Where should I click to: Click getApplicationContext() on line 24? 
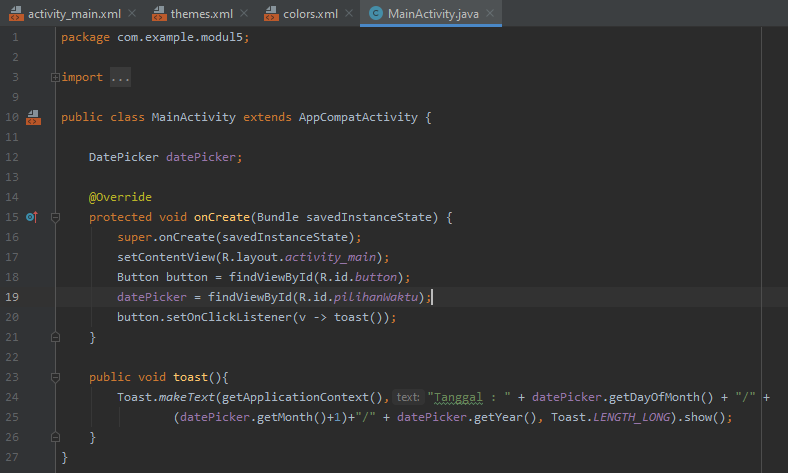303,397
